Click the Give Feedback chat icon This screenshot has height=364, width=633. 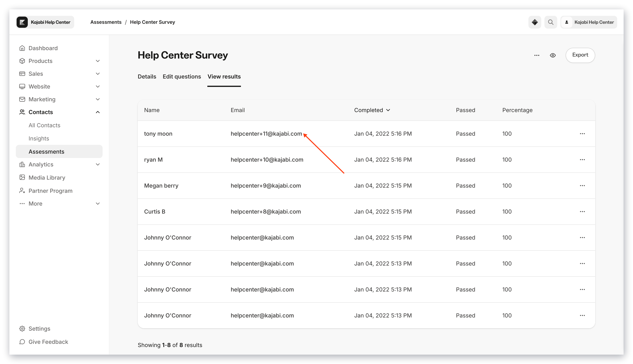22,342
